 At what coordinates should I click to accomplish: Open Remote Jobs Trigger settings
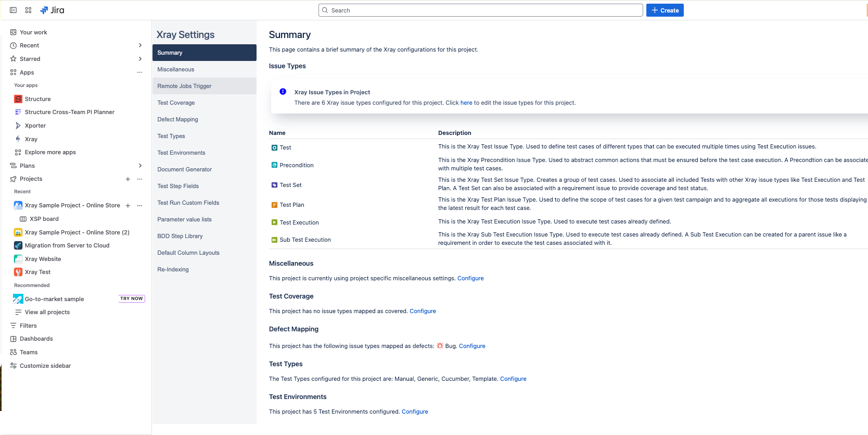205,86
